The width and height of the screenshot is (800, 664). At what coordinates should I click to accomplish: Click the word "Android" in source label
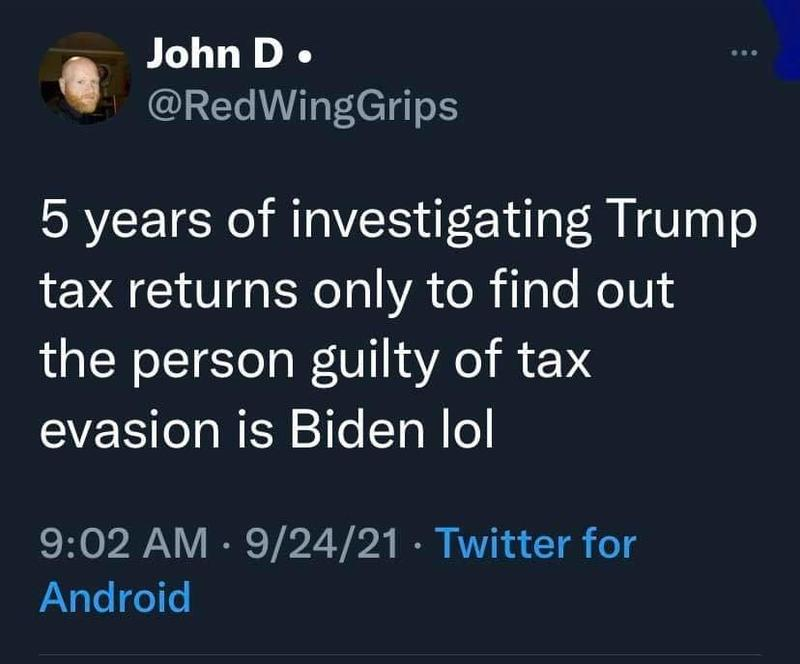(x=115, y=598)
